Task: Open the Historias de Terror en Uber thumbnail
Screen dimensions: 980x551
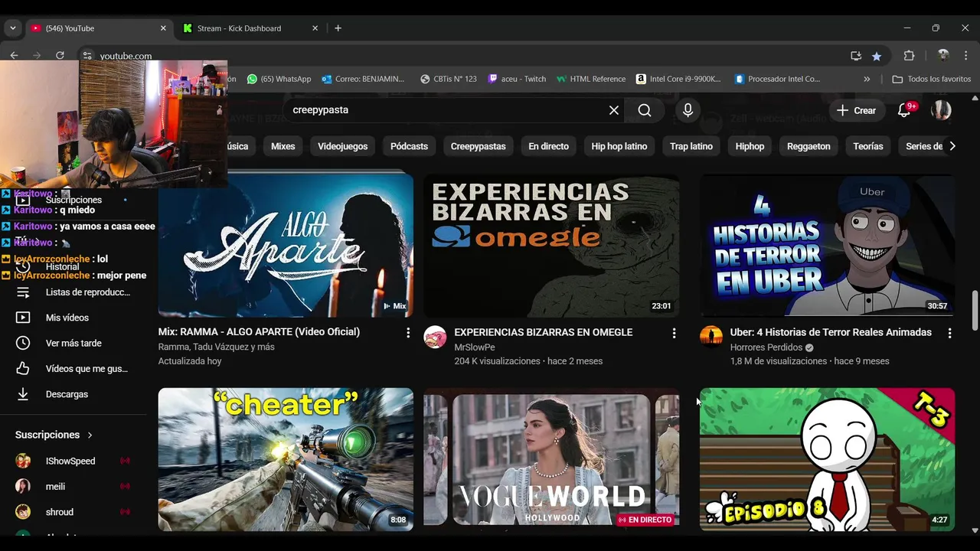Action: click(827, 246)
